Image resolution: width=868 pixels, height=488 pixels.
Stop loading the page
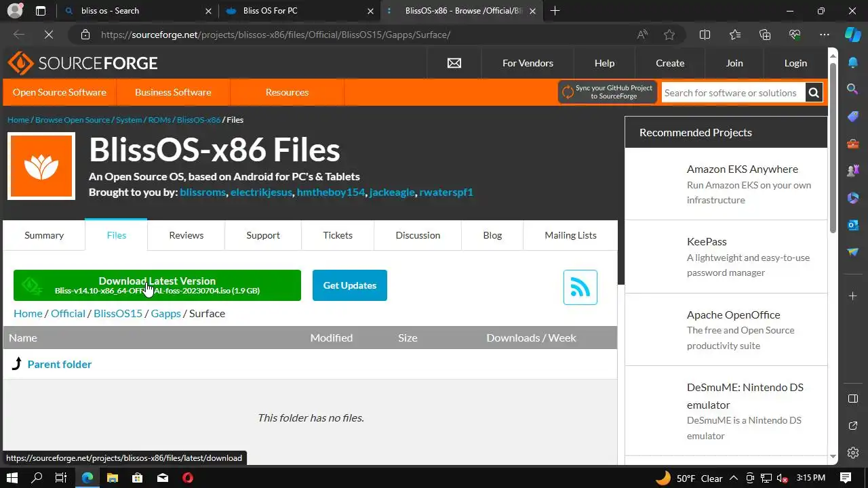click(49, 35)
